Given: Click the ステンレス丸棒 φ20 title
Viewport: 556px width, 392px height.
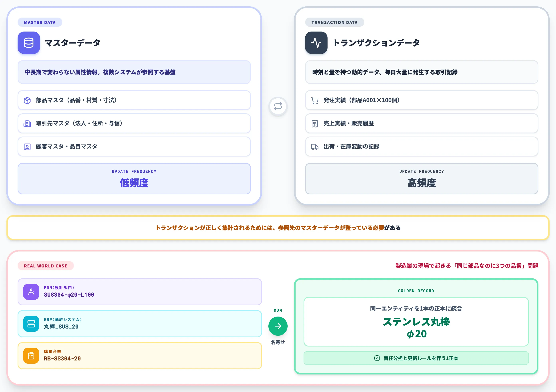Looking at the screenshot, I should (416, 328).
